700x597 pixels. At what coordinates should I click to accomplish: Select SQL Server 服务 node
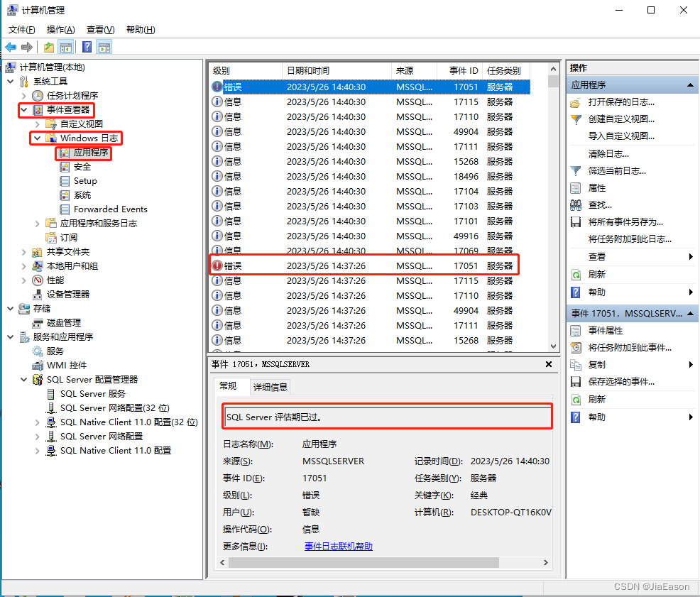[93, 394]
